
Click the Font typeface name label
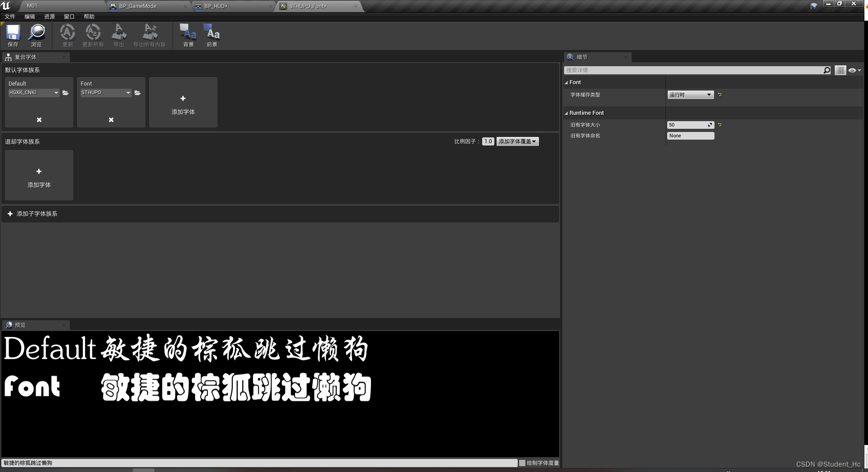click(x=86, y=84)
